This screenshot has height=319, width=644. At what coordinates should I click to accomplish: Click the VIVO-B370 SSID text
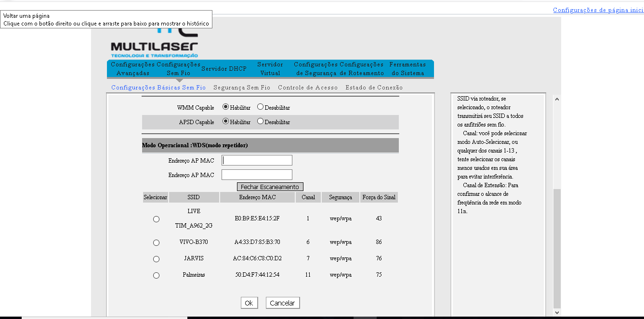pyautogui.click(x=194, y=242)
